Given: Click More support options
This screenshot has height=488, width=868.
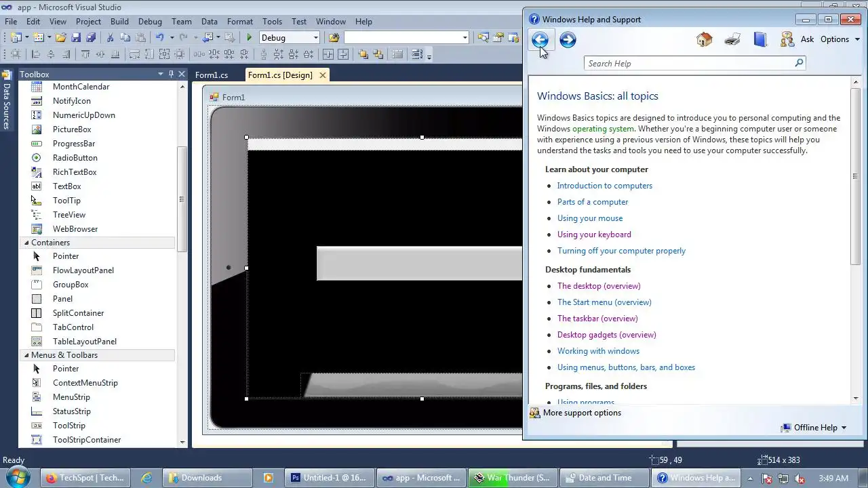Looking at the screenshot, I should (575, 413).
